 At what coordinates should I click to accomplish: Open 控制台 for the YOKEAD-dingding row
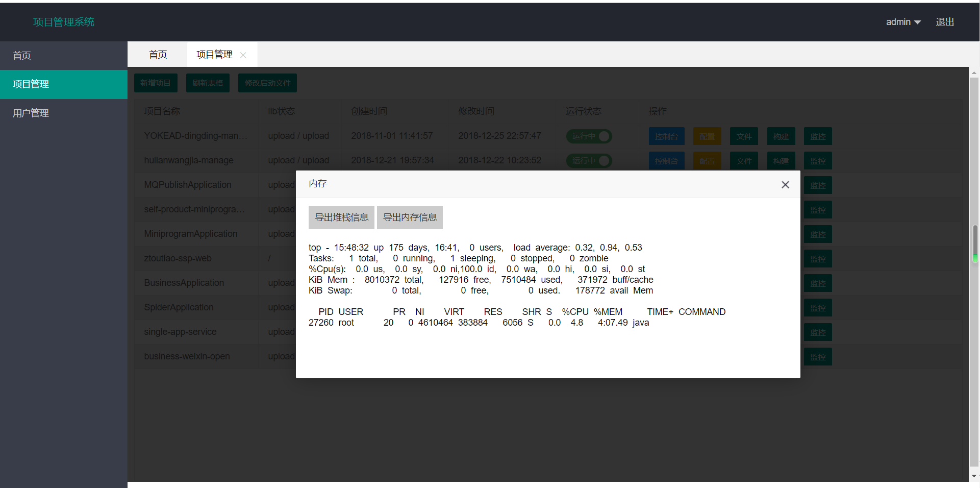667,136
